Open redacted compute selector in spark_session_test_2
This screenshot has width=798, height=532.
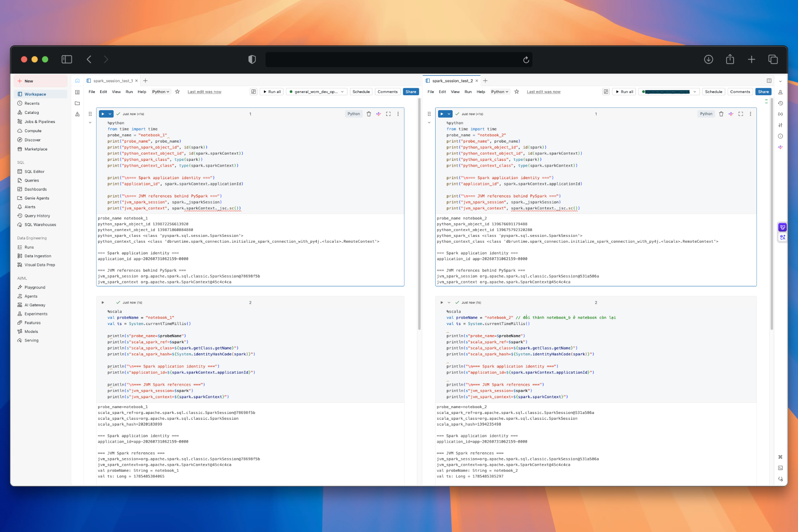point(669,92)
